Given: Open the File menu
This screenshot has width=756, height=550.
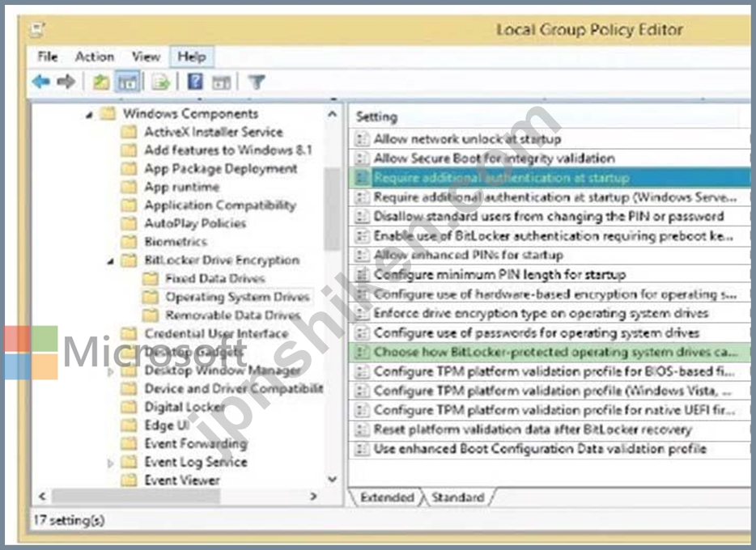Looking at the screenshot, I should (x=48, y=57).
